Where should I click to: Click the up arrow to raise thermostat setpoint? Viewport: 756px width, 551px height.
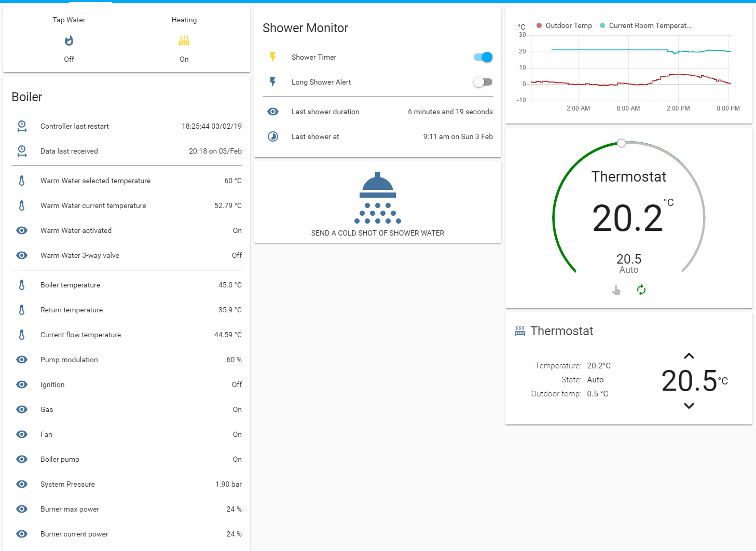coord(689,356)
